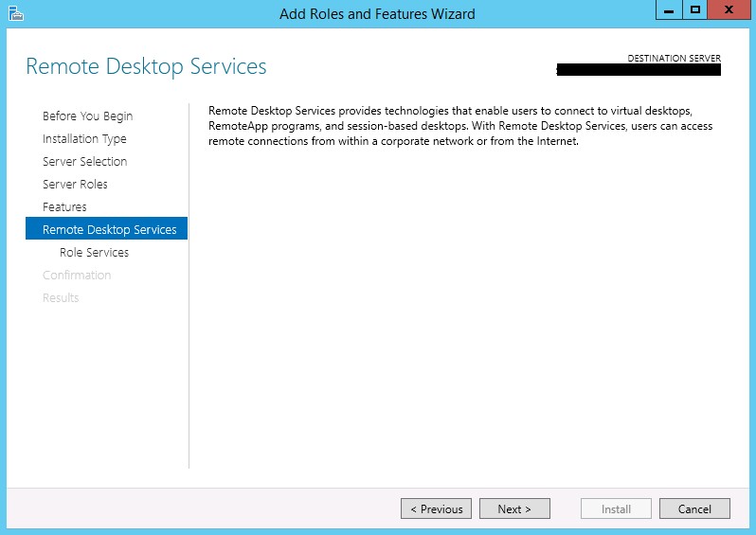Image resolution: width=756 pixels, height=535 pixels.
Task: Open the Installation Type step
Action: 84,139
